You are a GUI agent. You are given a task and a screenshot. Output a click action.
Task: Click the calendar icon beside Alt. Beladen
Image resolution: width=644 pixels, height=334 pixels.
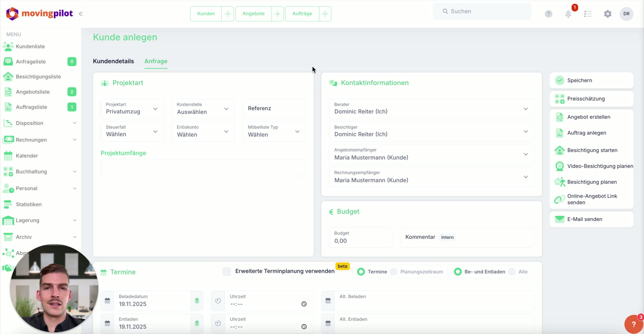(328, 300)
